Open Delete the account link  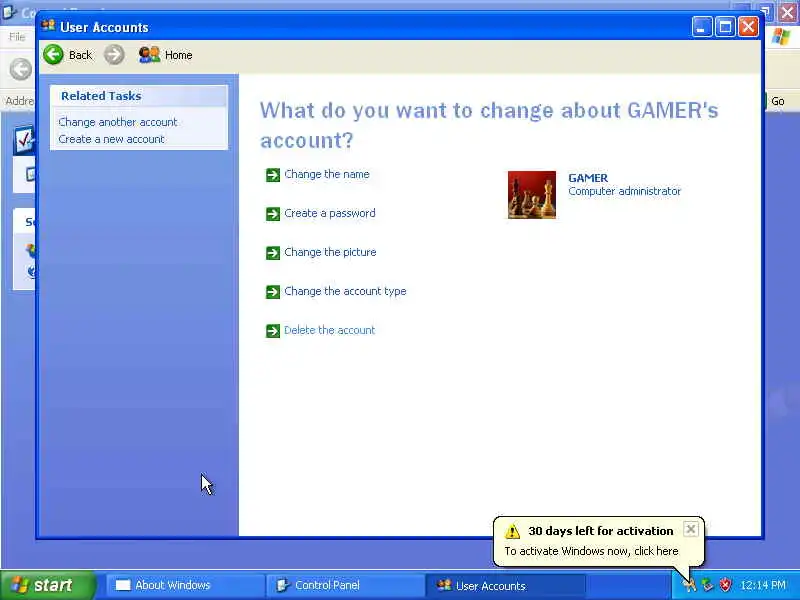330,330
